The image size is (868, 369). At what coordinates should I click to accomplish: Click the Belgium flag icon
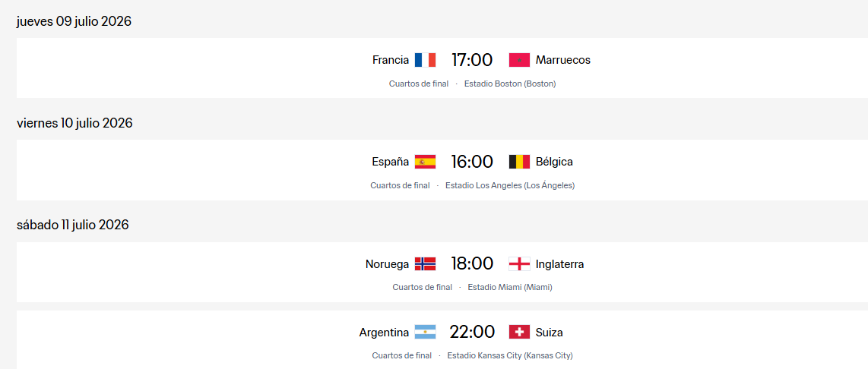[519, 162]
